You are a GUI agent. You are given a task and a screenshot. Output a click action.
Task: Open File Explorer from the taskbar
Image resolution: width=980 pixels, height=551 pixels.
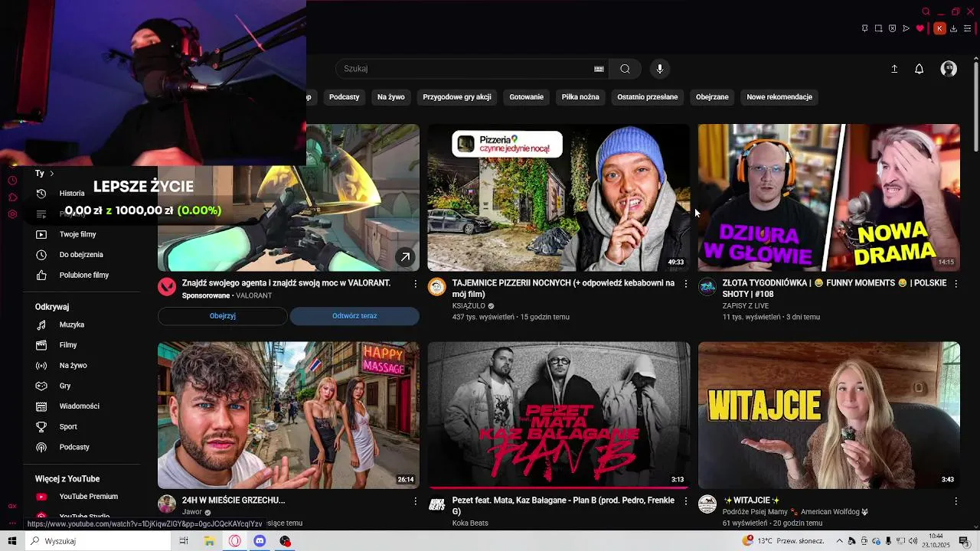209,541
